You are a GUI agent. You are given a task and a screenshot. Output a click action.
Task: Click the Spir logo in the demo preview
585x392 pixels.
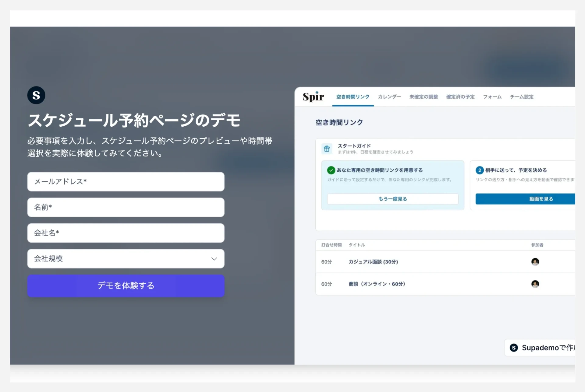(x=313, y=97)
